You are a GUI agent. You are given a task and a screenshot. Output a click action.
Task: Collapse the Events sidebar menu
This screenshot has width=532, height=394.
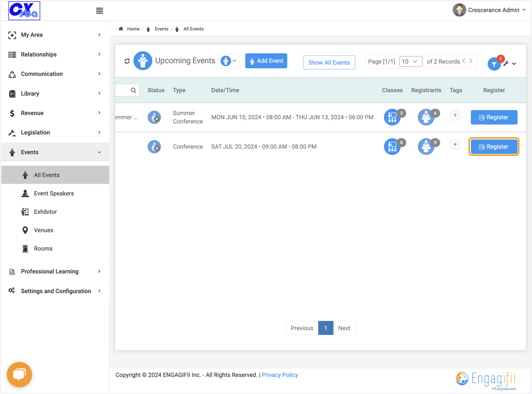click(55, 152)
